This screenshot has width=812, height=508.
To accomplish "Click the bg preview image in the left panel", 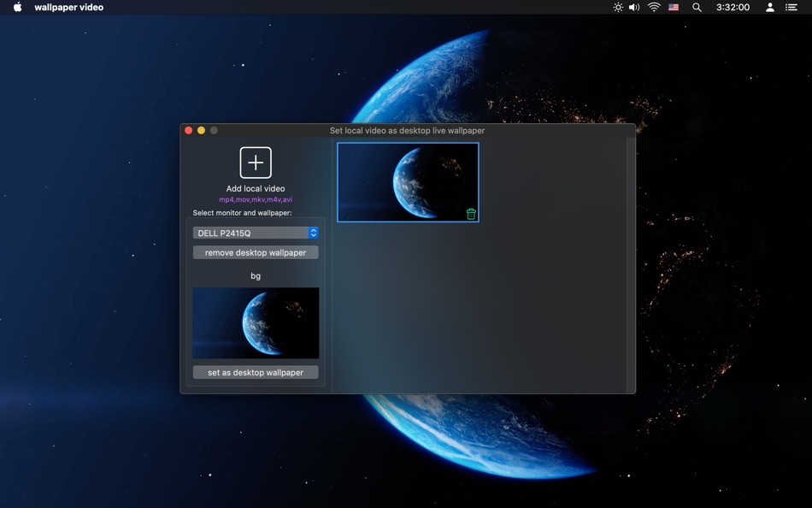I will (256, 323).
